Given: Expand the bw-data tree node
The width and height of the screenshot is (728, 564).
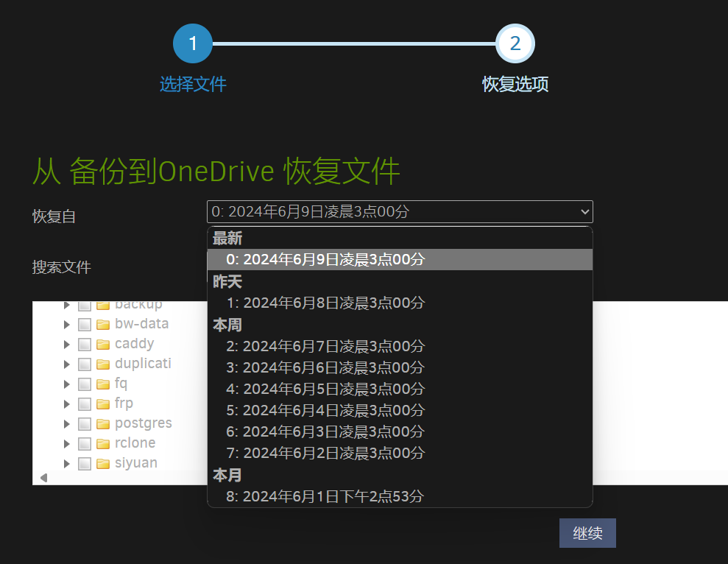Looking at the screenshot, I should tap(67, 324).
